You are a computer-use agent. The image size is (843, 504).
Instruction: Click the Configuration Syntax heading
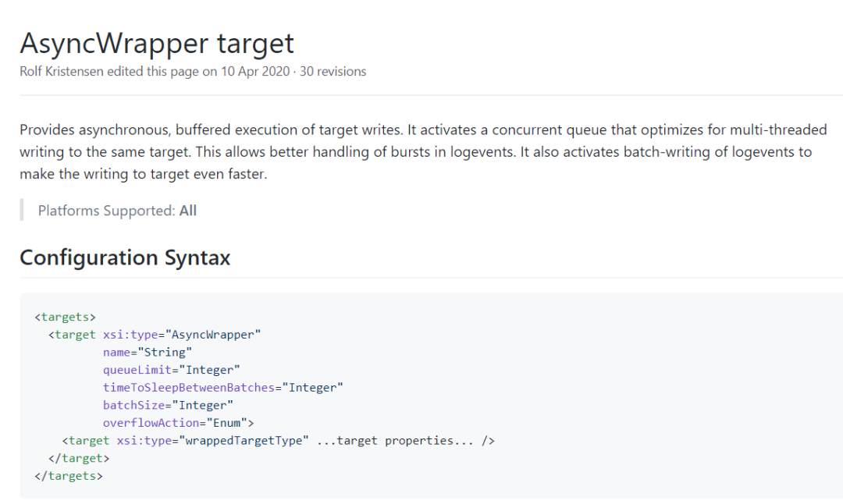125,257
